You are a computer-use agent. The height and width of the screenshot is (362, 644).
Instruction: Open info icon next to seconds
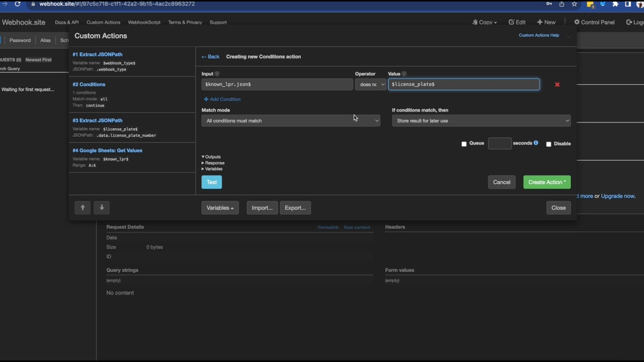[536, 143]
